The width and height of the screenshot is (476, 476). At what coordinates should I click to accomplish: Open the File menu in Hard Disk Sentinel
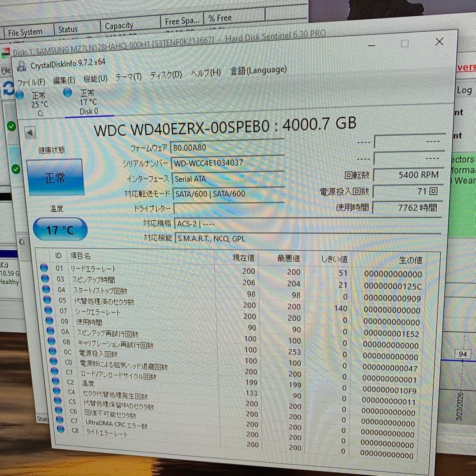(x=5, y=71)
